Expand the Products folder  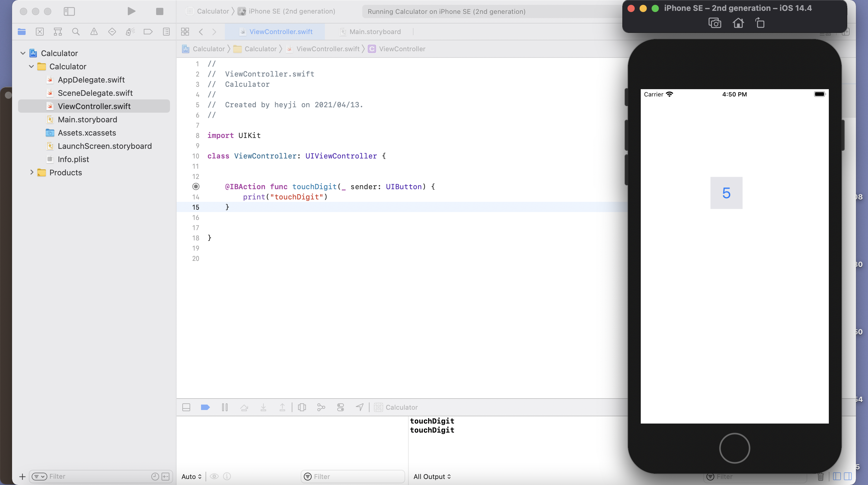(32, 172)
